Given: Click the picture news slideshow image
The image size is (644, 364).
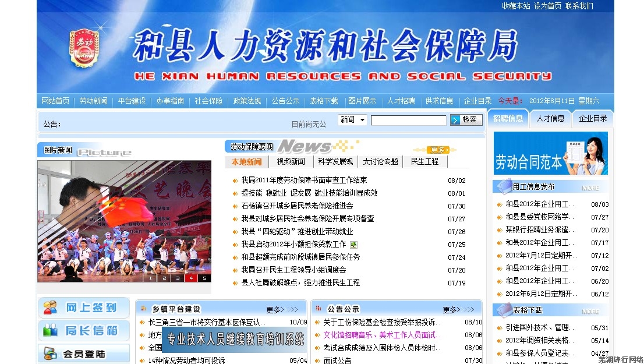Looking at the screenshot, I should [125, 221].
